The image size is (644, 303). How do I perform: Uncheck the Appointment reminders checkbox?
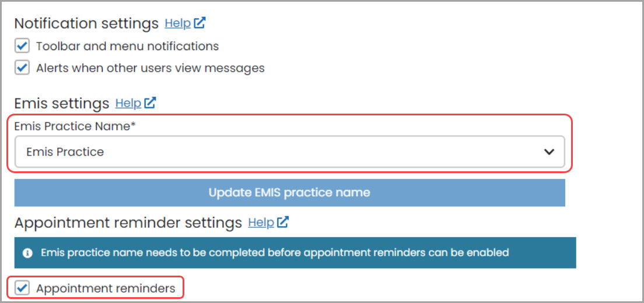pyautogui.click(x=22, y=288)
